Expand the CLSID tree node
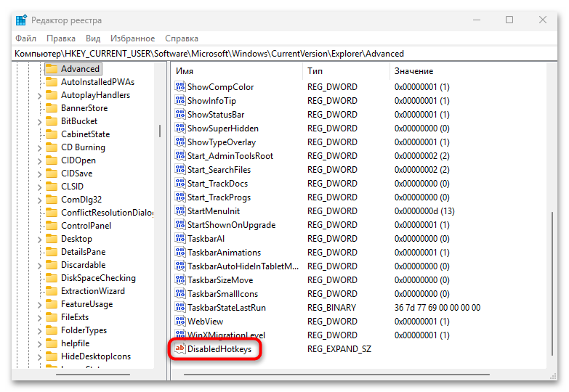 39,187
